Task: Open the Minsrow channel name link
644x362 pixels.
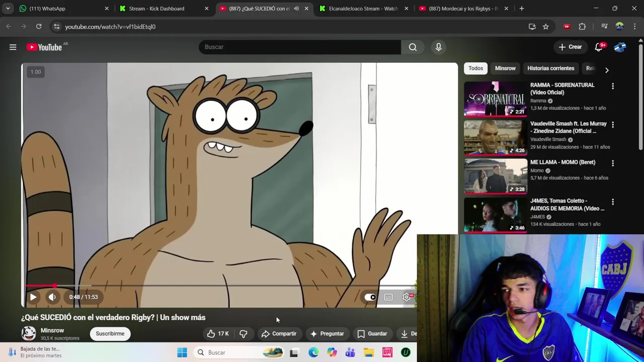Action: click(x=52, y=330)
